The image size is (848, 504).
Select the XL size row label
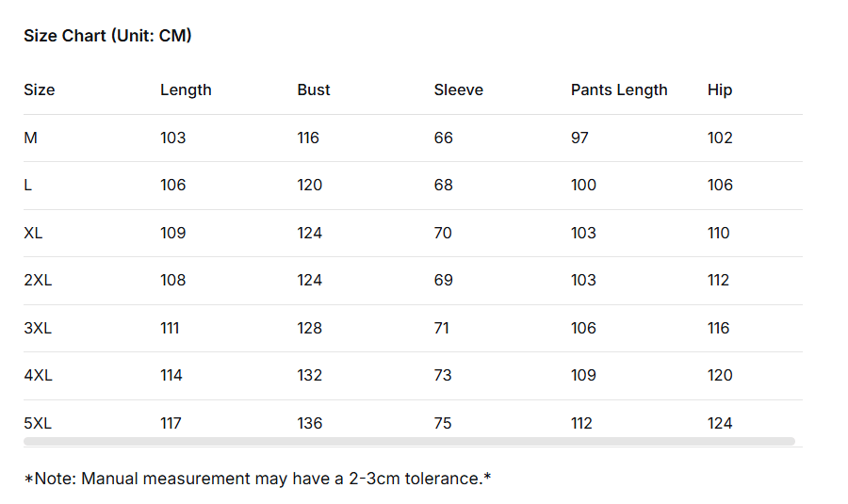click(x=33, y=233)
